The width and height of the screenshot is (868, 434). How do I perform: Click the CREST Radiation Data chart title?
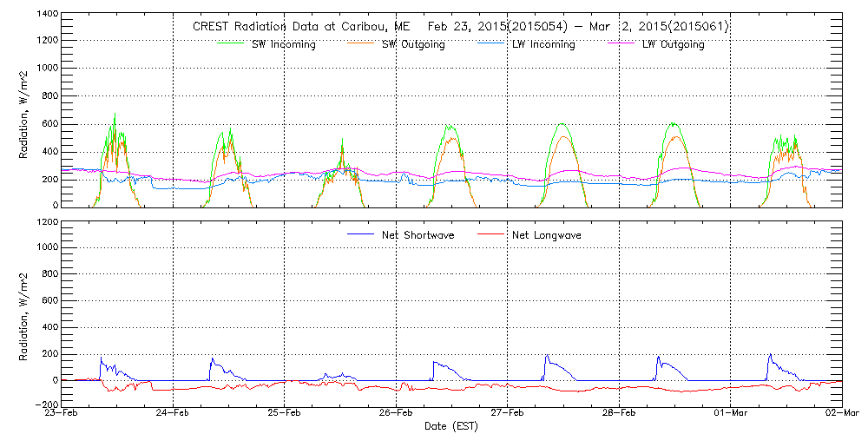(x=459, y=27)
